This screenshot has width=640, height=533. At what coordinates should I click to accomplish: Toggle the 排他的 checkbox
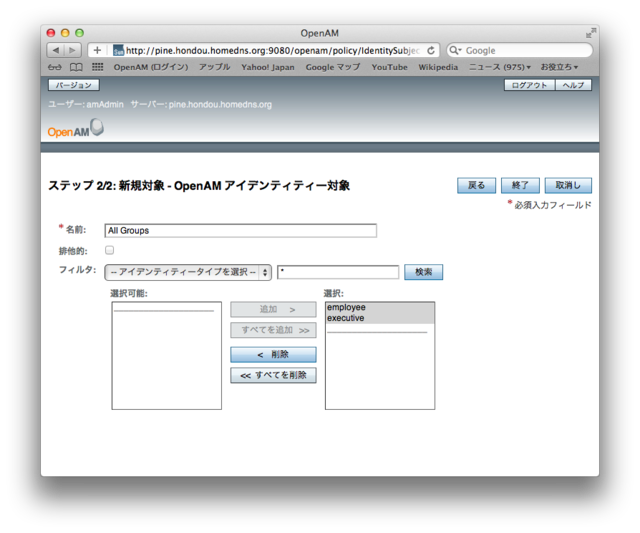(110, 250)
